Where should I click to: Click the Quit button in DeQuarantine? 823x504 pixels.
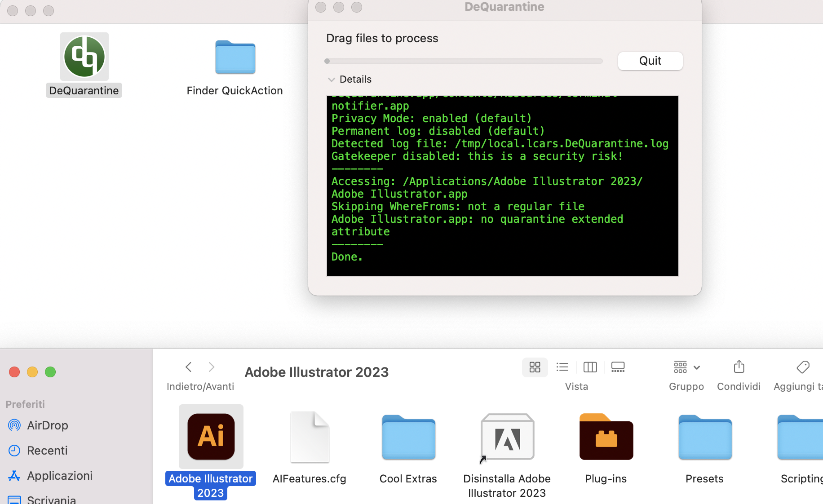(650, 61)
